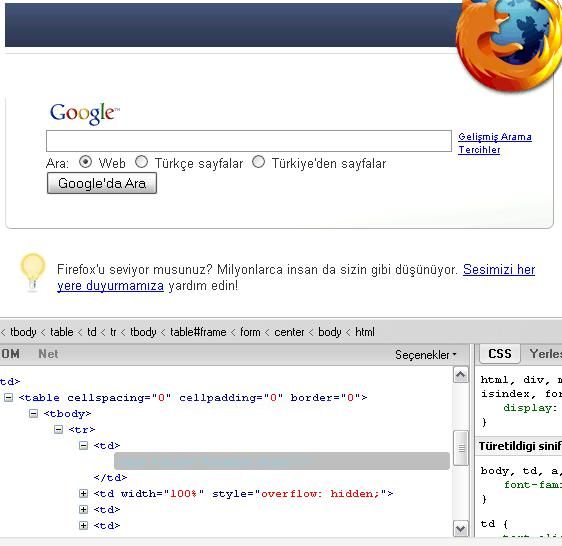Screen dimensions: 562x546
Task: Click the lightbulb tip icon
Action: click(33, 272)
